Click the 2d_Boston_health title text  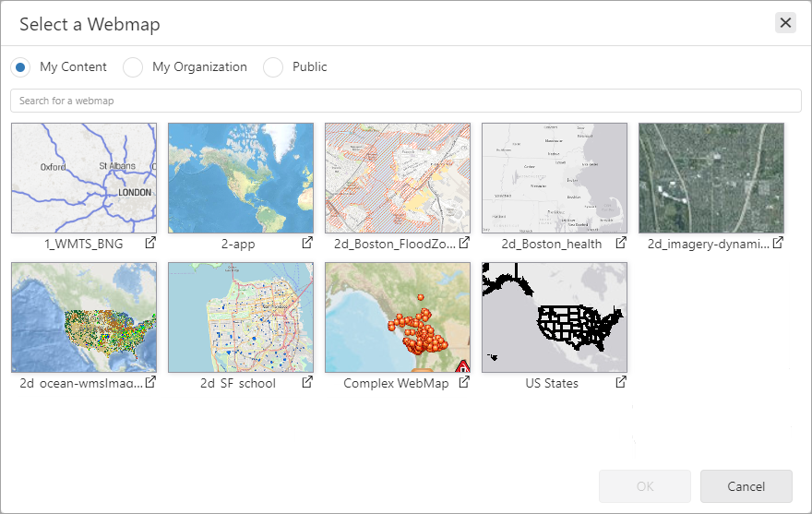click(x=552, y=244)
